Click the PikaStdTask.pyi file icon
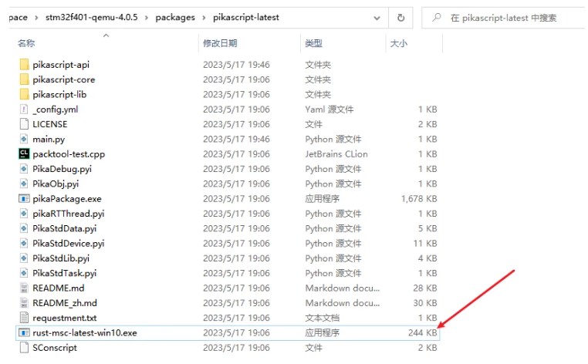 point(24,273)
